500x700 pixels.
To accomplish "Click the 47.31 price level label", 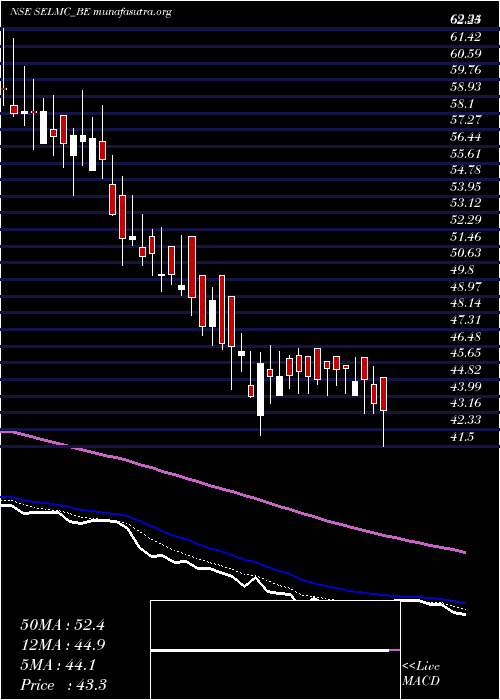I will click(466, 320).
